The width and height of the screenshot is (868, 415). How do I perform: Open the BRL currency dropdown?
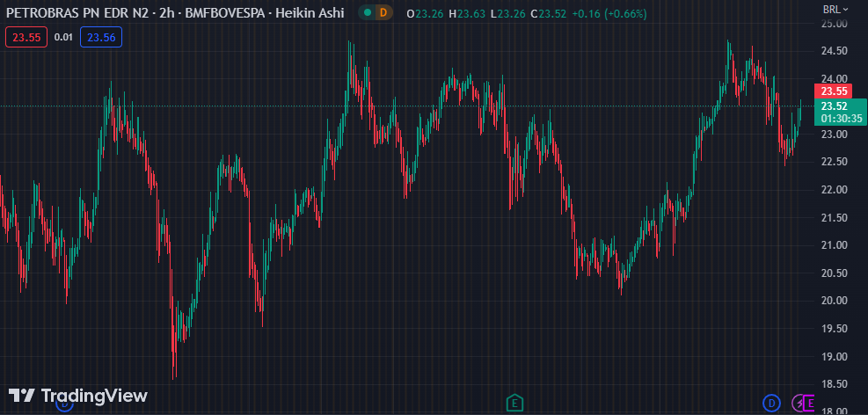click(x=835, y=9)
